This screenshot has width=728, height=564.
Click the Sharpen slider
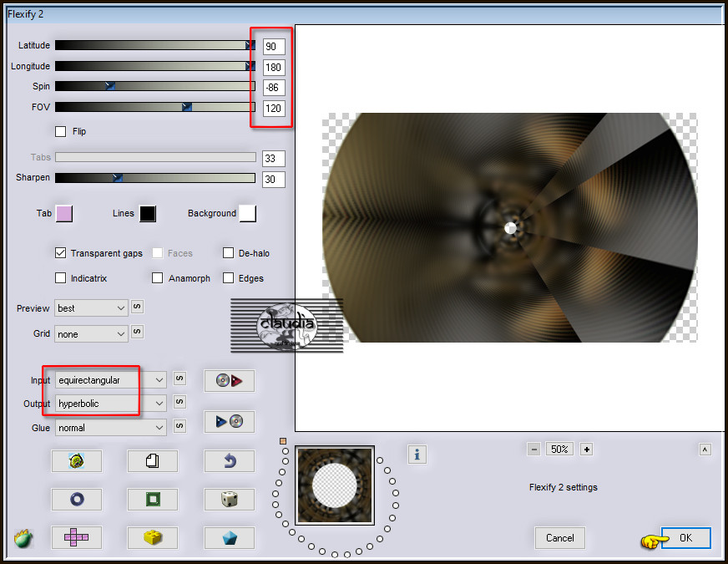[155, 177]
